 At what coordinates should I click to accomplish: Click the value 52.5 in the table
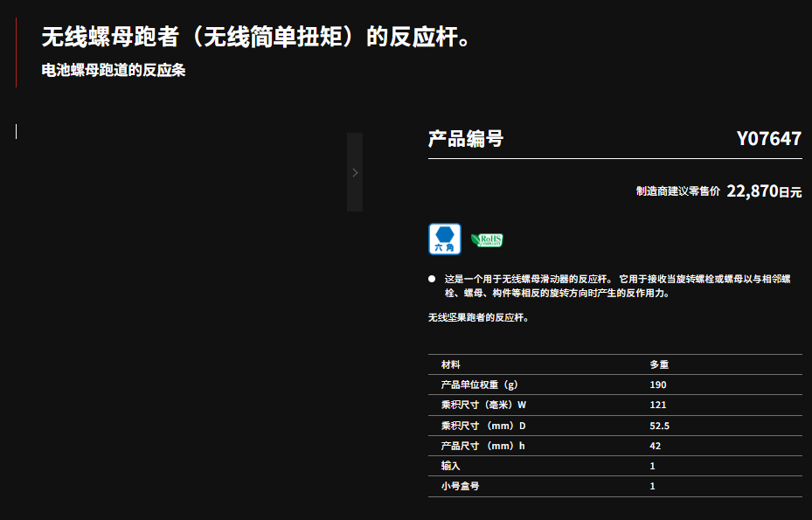pyautogui.click(x=659, y=426)
